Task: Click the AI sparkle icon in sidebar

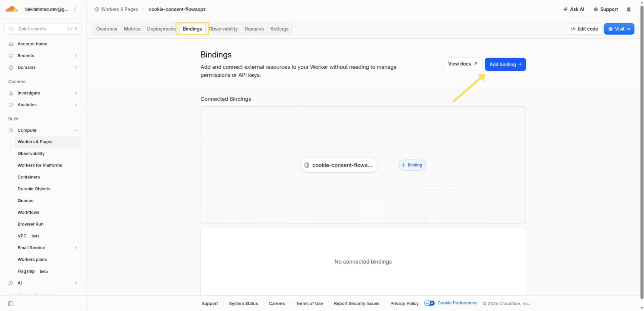Action: tap(11, 283)
